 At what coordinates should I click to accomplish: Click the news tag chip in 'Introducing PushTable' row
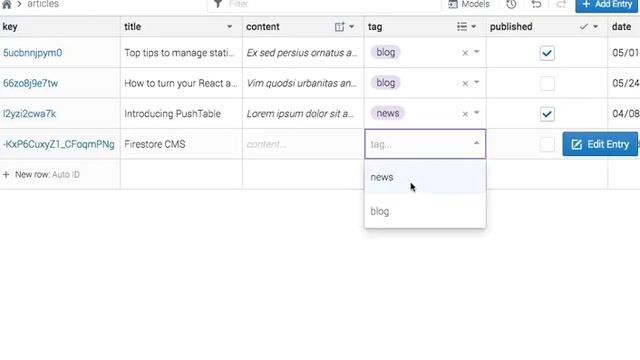tap(387, 113)
